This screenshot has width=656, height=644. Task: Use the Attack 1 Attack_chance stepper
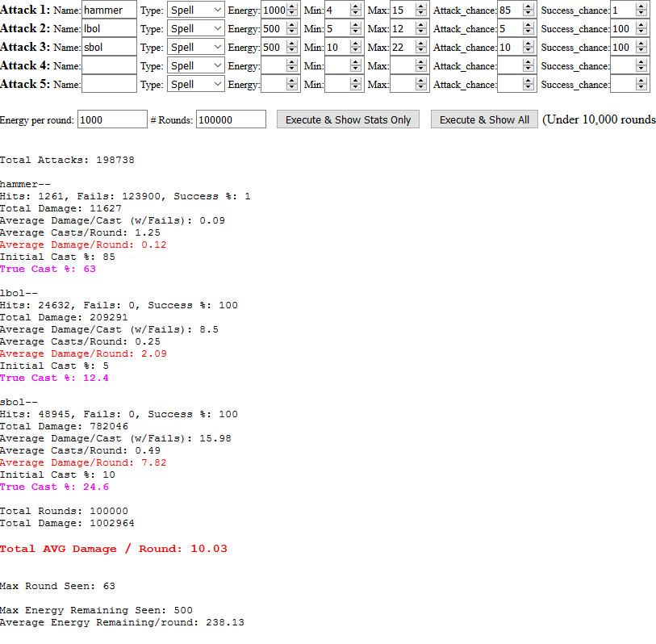point(529,10)
